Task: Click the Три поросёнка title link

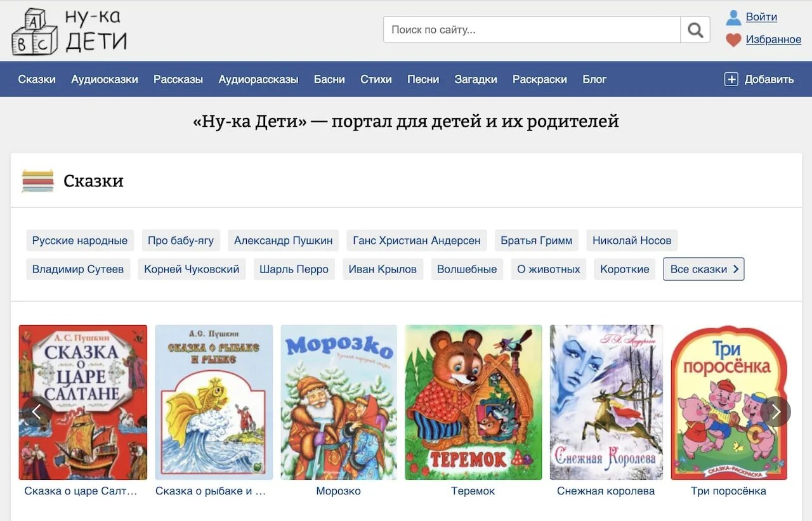Action: pyautogui.click(x=728, y=491)
